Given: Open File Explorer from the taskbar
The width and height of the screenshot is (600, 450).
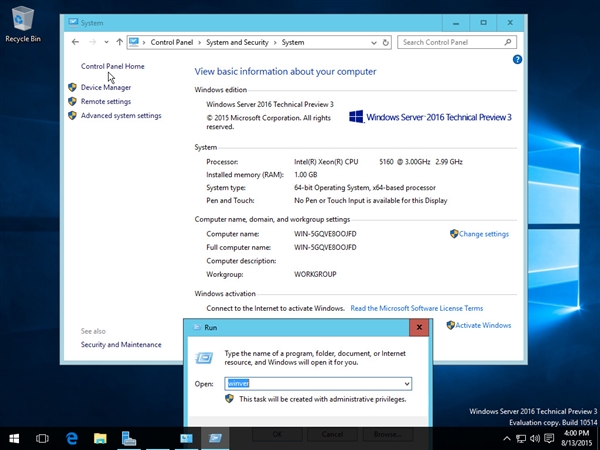Looking at the screenshot, I should [x=100, y=438].
